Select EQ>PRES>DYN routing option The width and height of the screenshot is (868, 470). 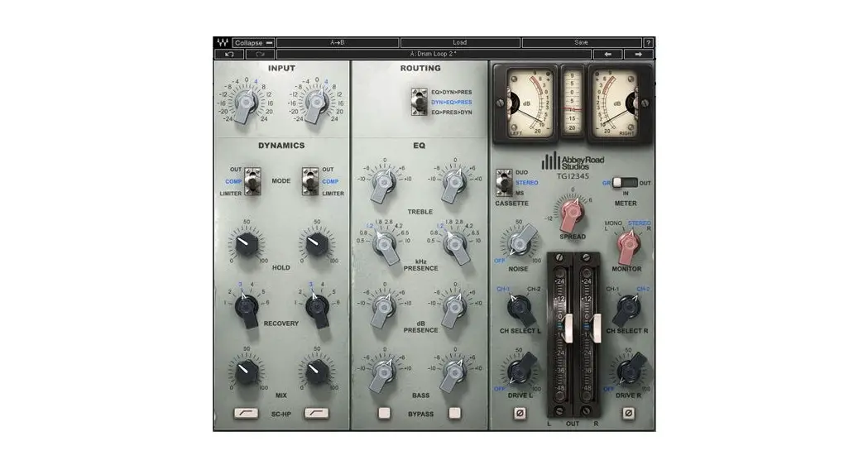452,113
